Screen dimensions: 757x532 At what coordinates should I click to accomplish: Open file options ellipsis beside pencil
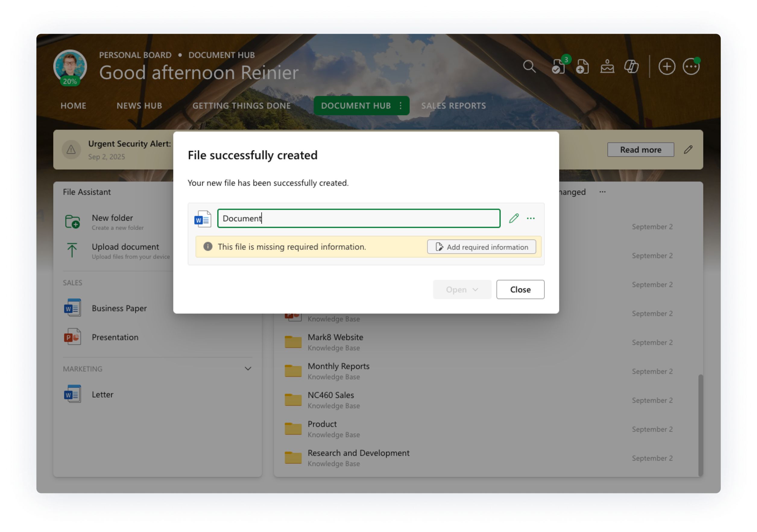pyautogui.click(x=531, y=218)
